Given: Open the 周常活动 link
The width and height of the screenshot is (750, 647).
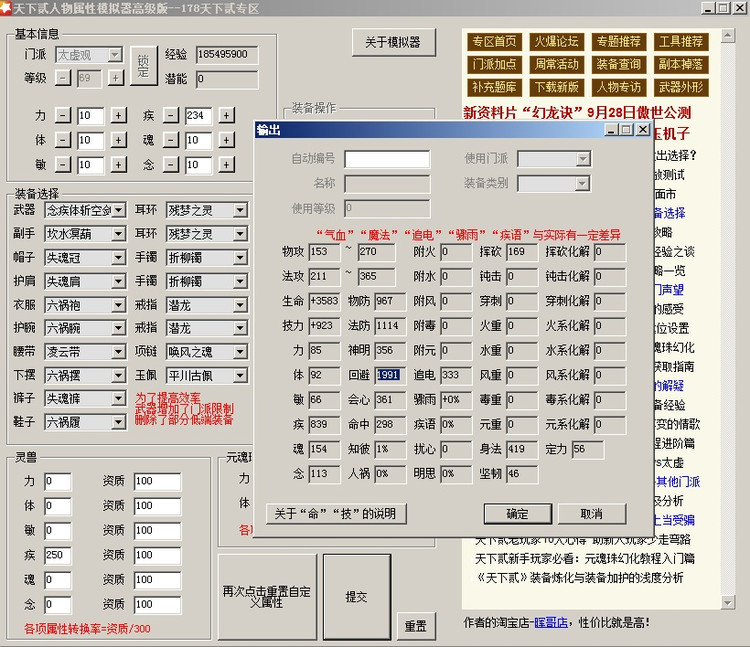Looking at the screenshot, I should [557, 65].
